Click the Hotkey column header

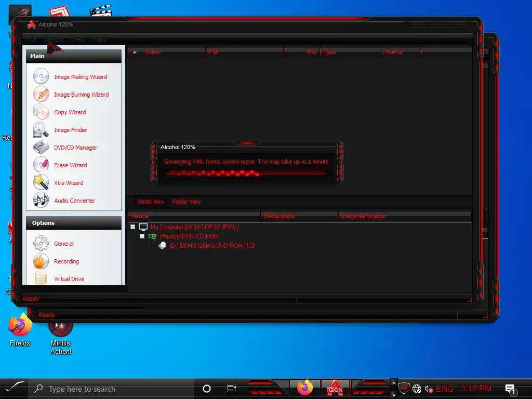pyautogui.click(x=402, y=52)
